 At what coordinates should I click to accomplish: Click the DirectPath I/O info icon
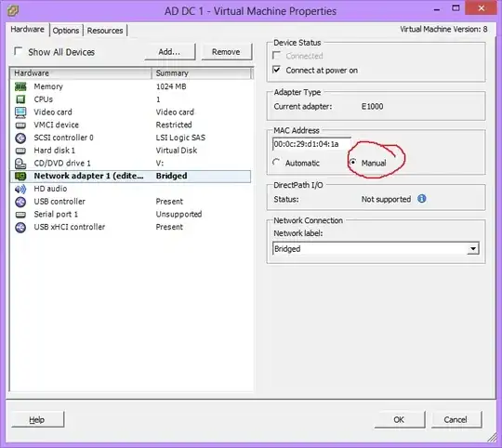422,199
